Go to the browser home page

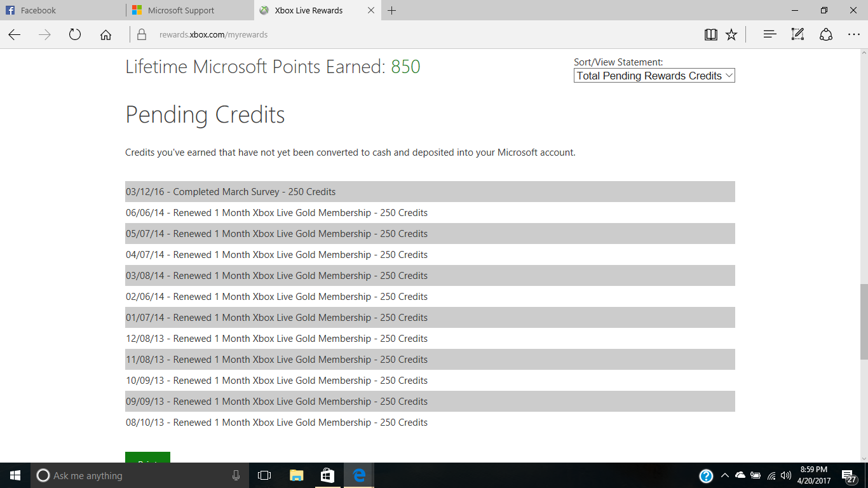[x=105, y=35]
